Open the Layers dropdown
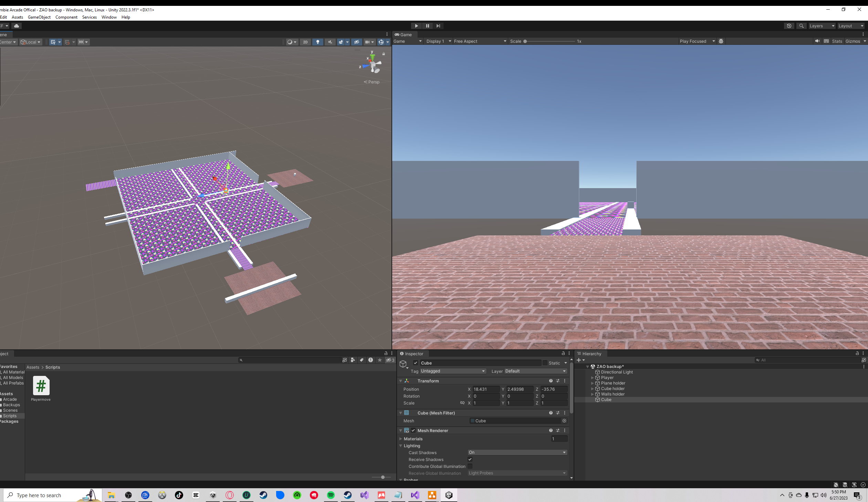The width and height of the screenshot is (868, 502). 822,26
